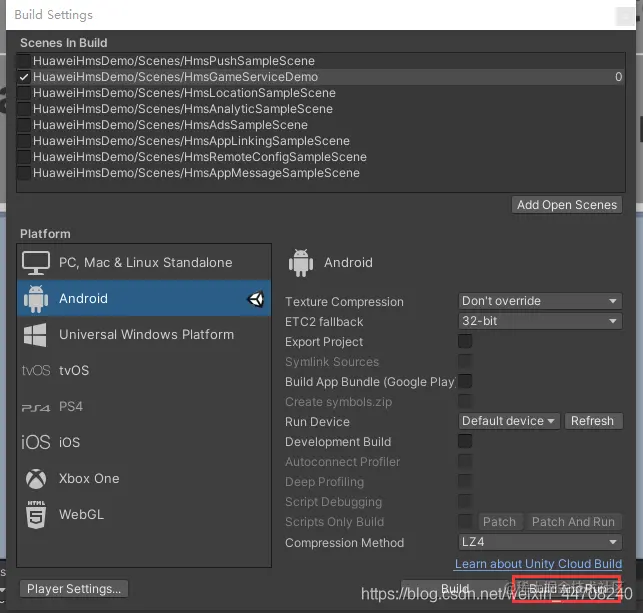Open the Texture Compression dropdown
643x613 pixels.
(540, 301)
